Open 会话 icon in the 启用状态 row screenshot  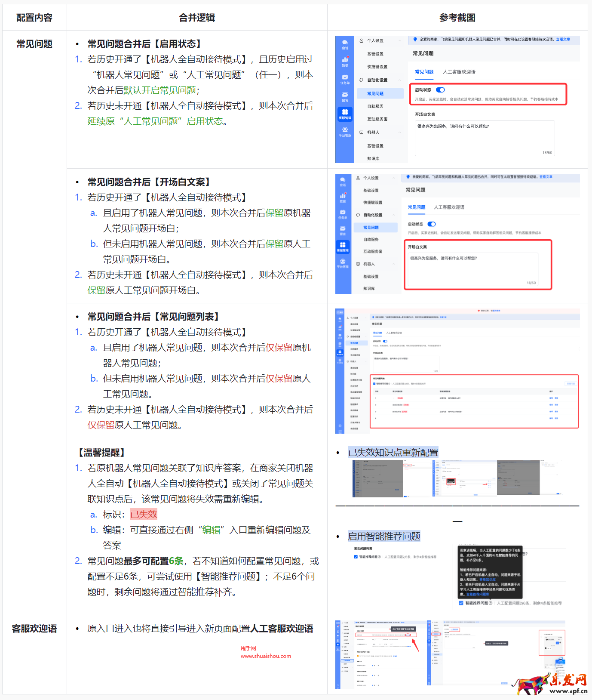(345, 43)
